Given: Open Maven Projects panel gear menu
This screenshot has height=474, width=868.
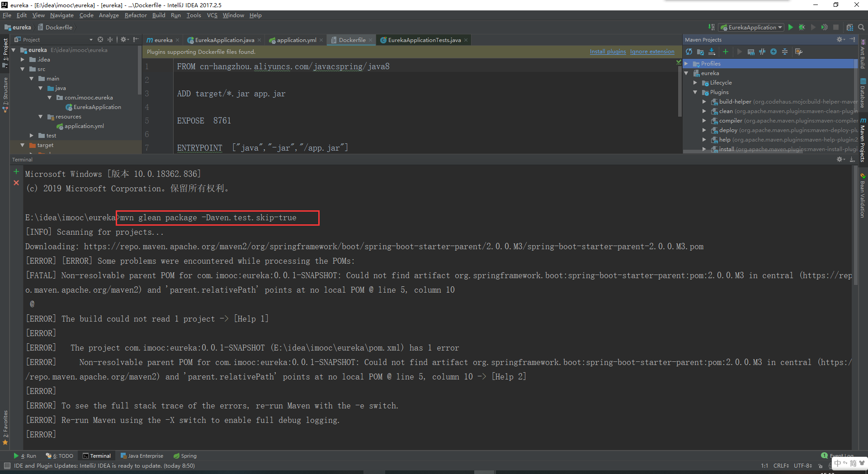Looking at the screenshot, I should [840, 40].
